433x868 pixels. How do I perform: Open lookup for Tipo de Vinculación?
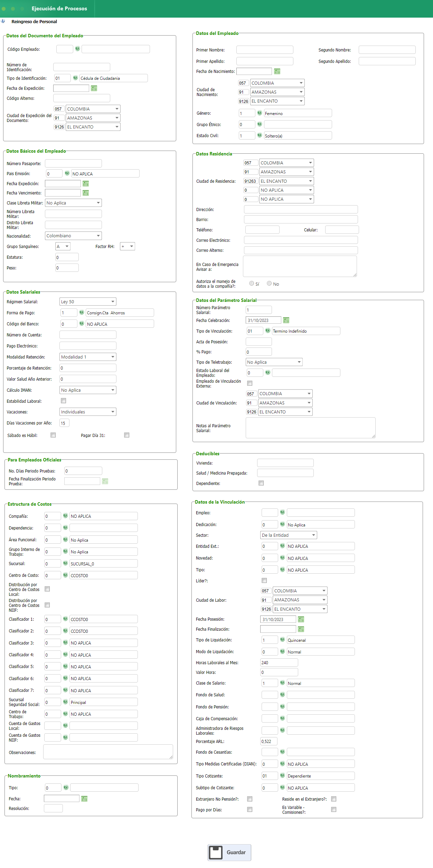pos(267,331)
